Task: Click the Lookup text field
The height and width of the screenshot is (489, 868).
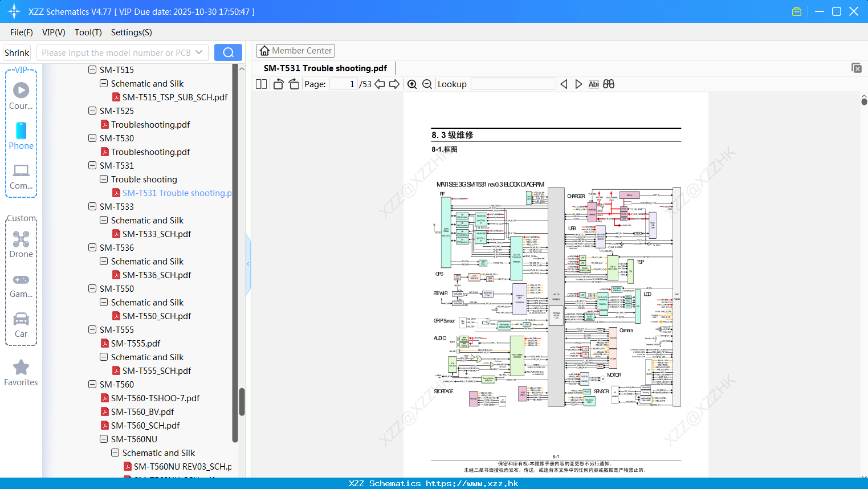Action: 513,84
